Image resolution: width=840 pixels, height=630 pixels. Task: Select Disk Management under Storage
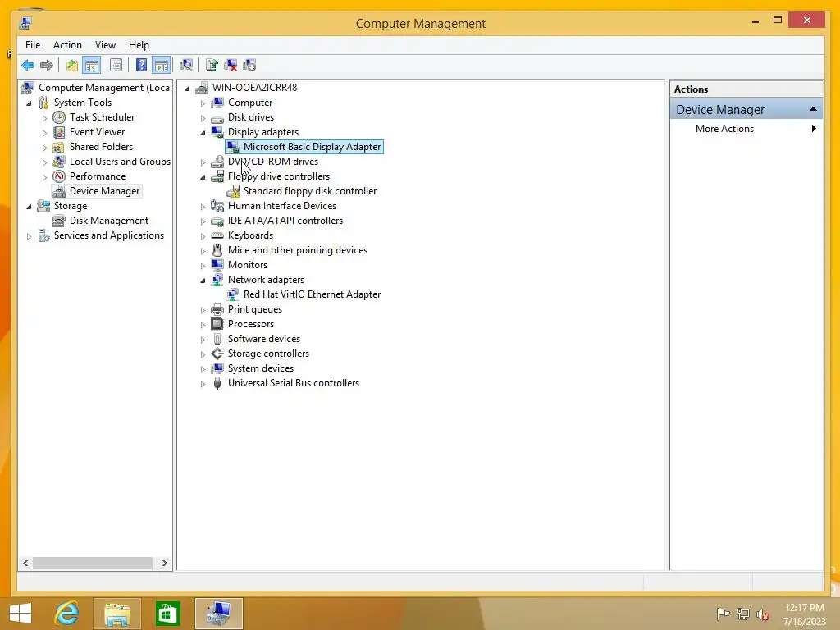pos(109,220)
